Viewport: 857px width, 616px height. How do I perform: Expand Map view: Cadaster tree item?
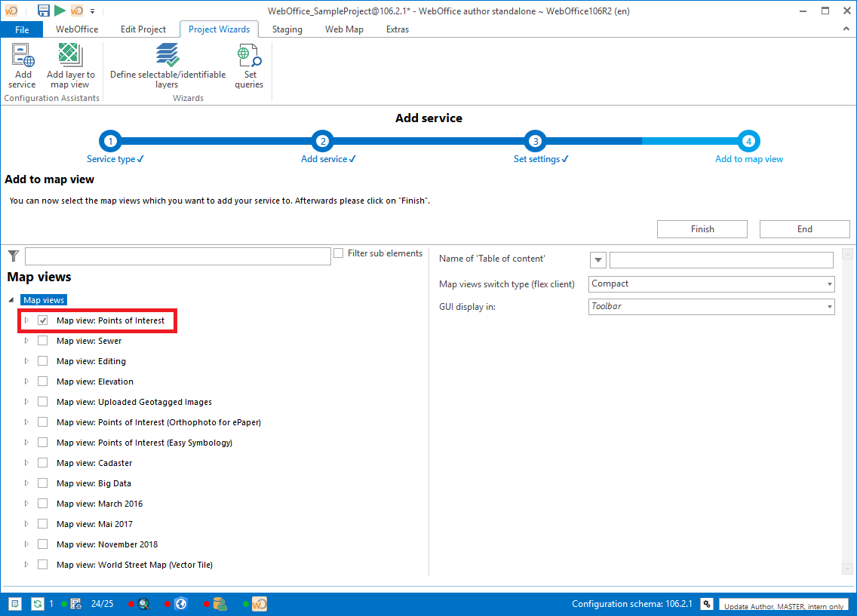[26, 462]
